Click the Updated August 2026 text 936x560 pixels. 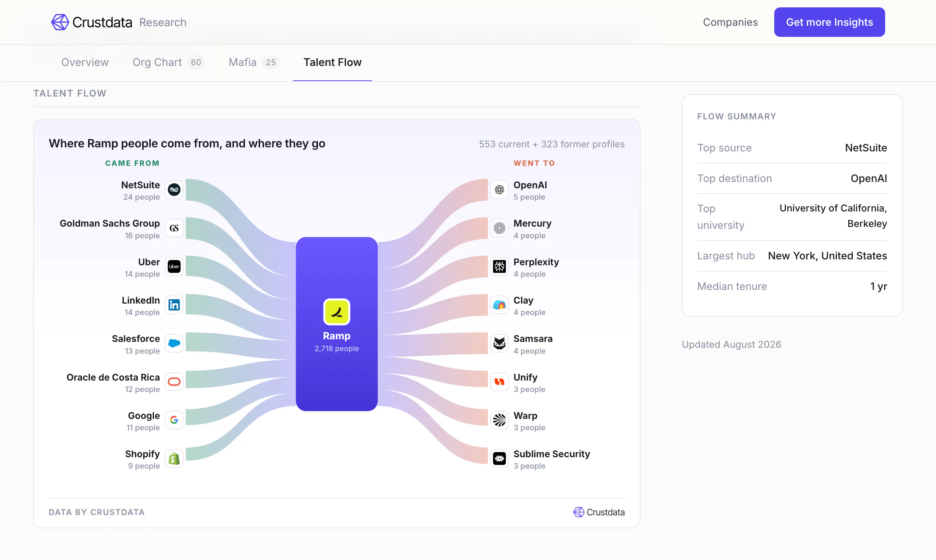(x=731, y=344)
